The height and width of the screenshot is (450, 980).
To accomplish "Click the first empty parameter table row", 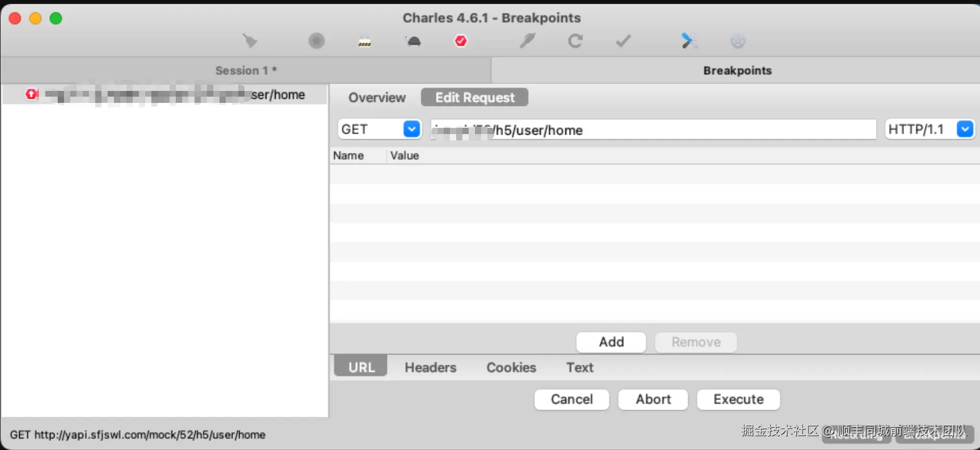I will (x=655, y=174).
